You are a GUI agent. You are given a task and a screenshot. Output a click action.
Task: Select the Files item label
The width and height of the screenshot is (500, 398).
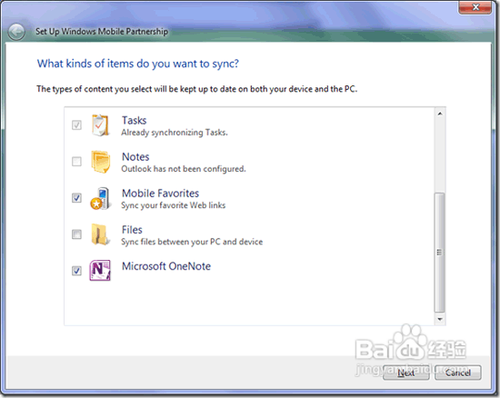pyautogui.click(x=132, y=229)
